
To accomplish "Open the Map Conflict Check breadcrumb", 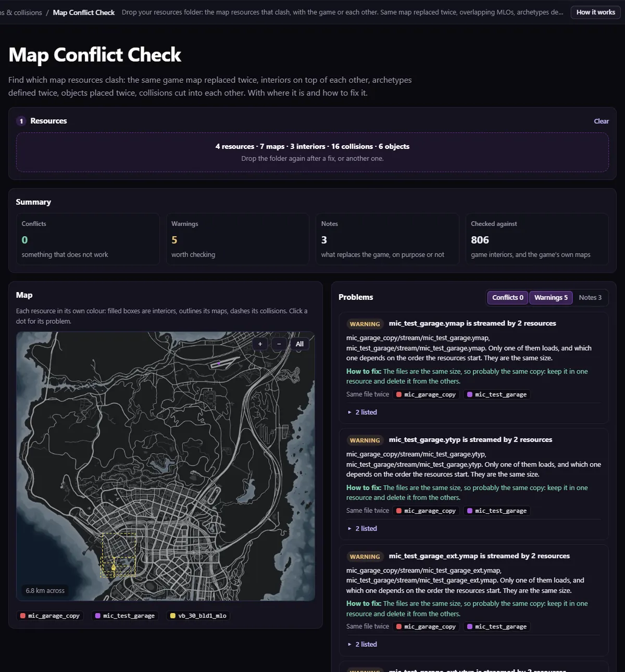I will tap(84, 12).
